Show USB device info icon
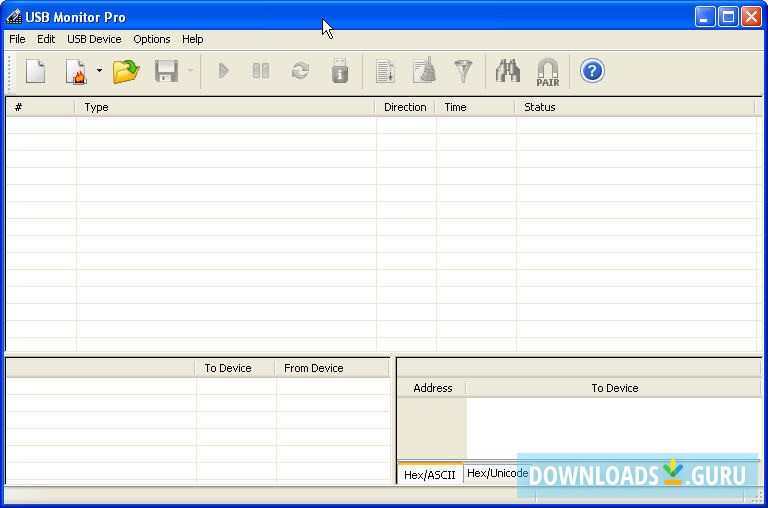The width and height of the screenshot is (768, 508). coord(340,71)
